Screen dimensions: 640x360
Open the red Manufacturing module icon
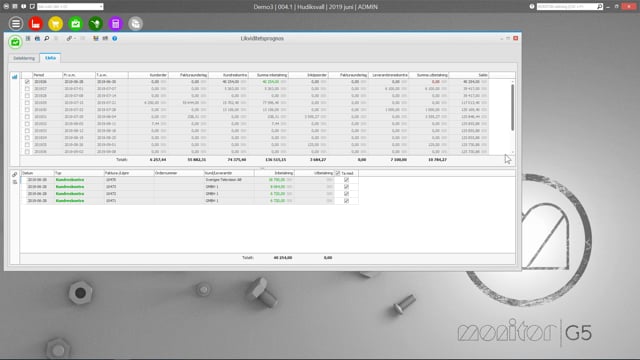pyautogui.click(x=36, y=24)
